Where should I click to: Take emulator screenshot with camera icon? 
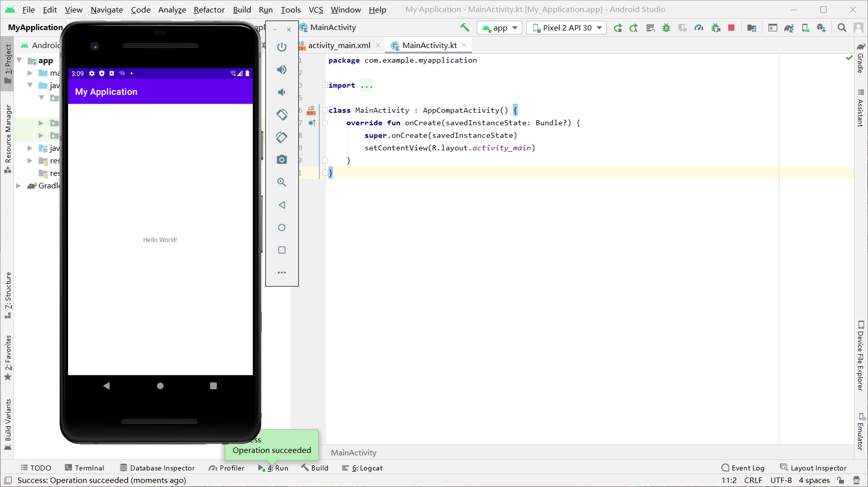282,159
